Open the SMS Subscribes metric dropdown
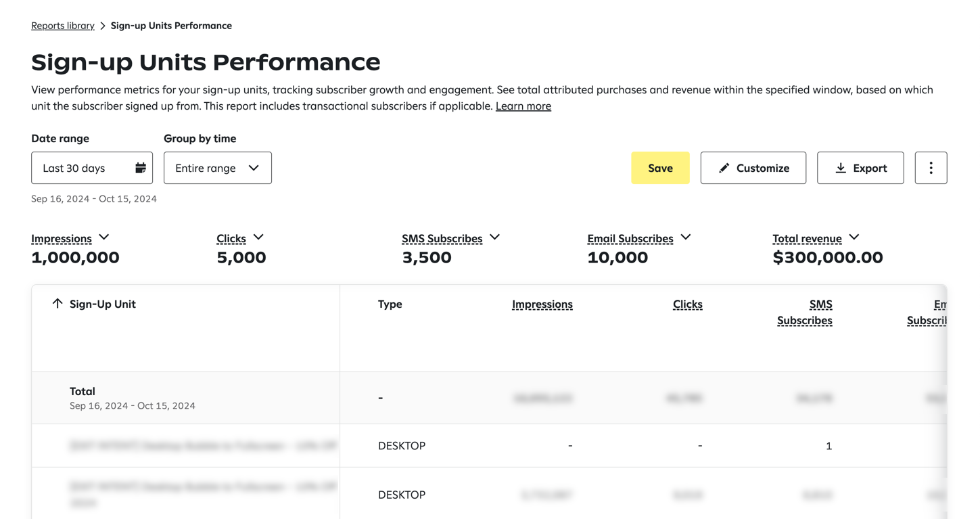Viewport: 980px width, 519px height. [x=495, y=238]
